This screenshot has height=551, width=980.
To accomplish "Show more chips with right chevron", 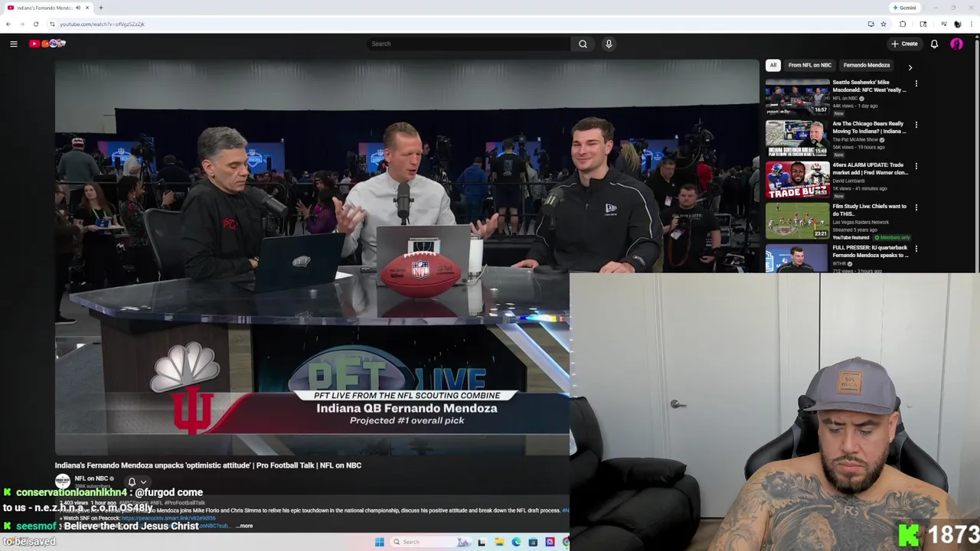I will click(910, 67).
